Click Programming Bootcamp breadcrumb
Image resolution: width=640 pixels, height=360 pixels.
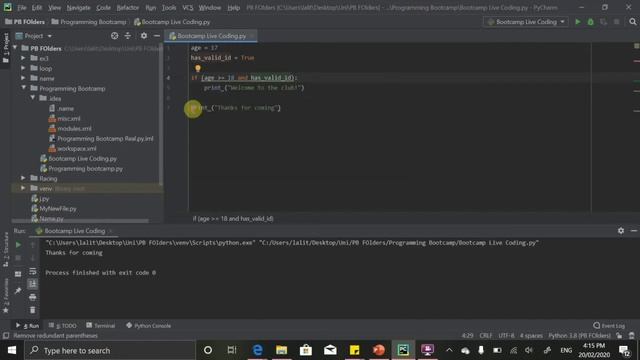tap(89, 22)
